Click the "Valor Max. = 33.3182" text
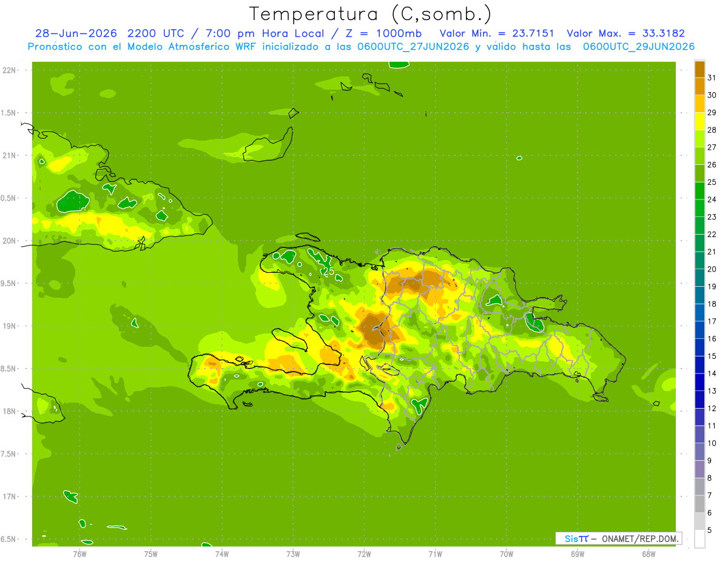This screenshot has height=562, width=728. point(625,33)
